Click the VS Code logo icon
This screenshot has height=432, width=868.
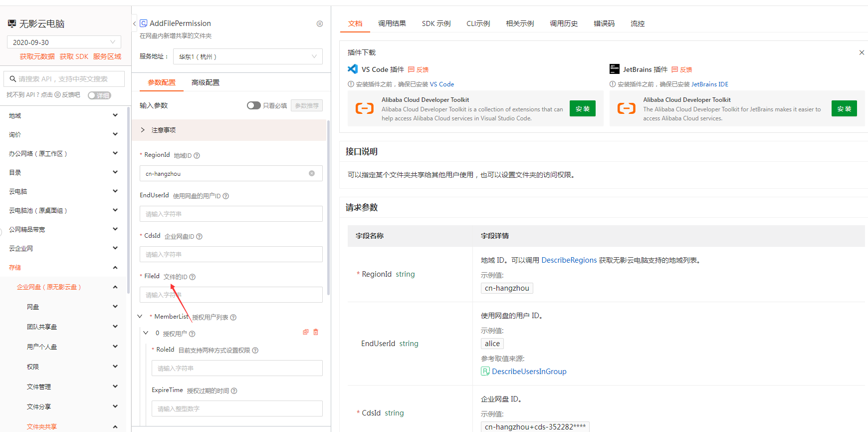tap(353, 69)
